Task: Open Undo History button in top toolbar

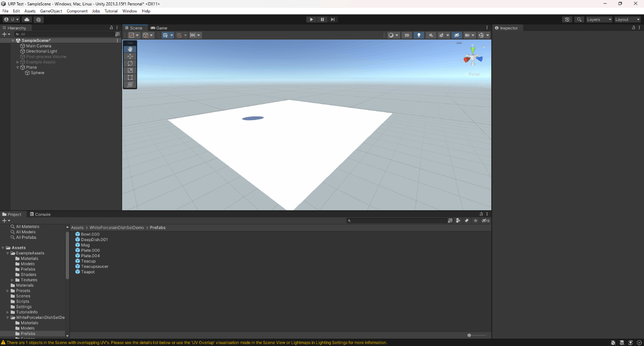Action: (567, 20)
